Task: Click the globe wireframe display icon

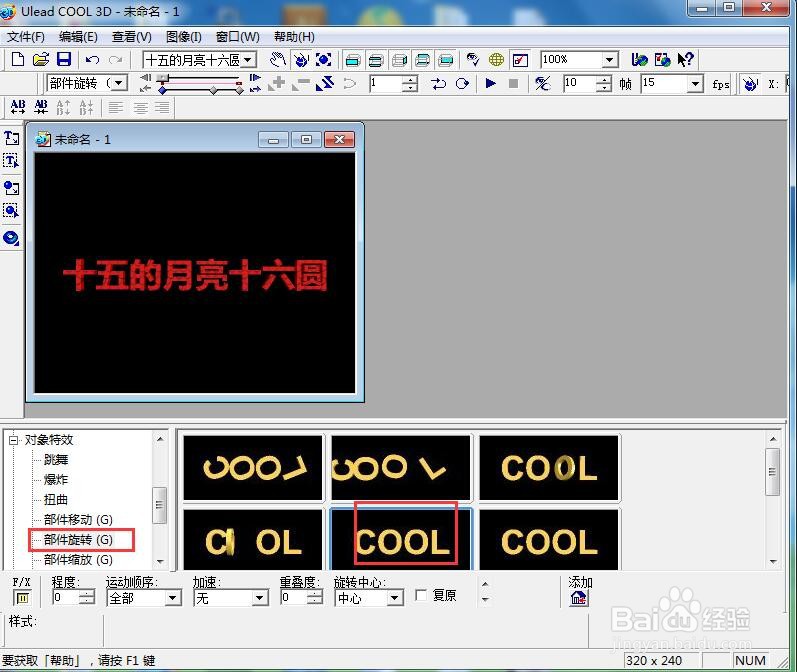Action: coord(496,60)
